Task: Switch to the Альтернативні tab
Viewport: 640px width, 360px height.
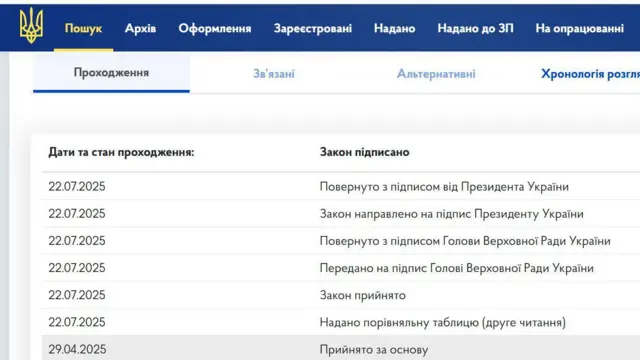Action: pos(436,74)
